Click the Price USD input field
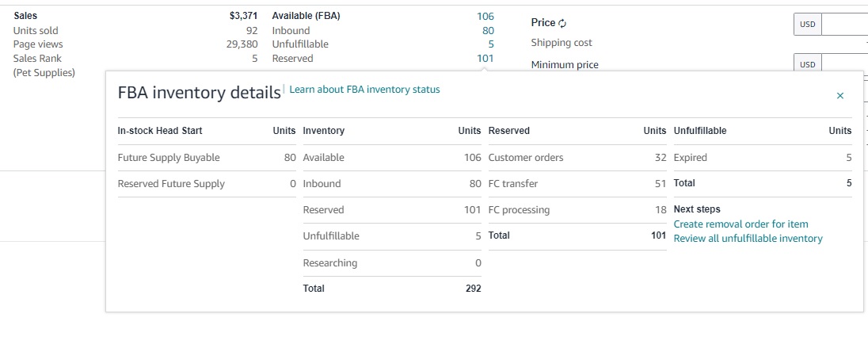This screenshot has width=868, height=356. [845, 25]
